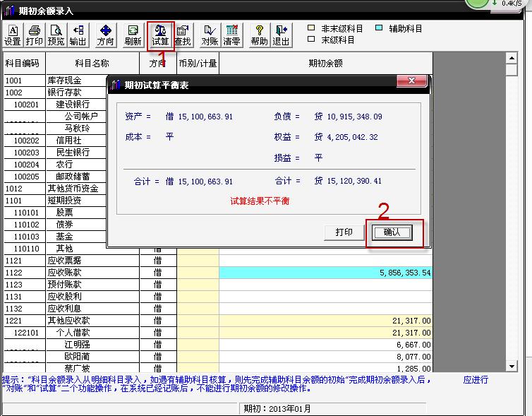Open 预览 print preview icon
This screenshot has width=532, height=416.
pyautogui.click(x=56, y=35)
